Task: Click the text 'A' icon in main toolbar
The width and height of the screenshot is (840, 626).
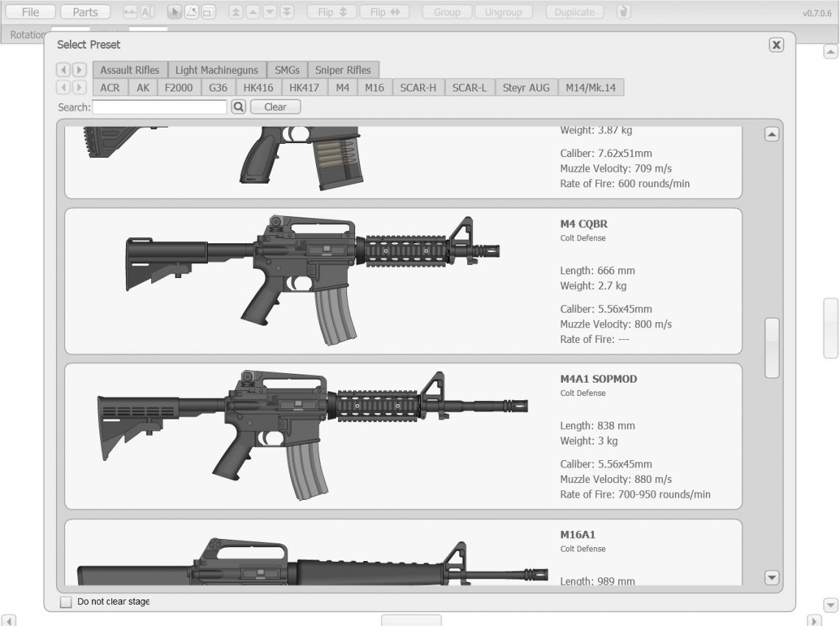Action: 147,12
